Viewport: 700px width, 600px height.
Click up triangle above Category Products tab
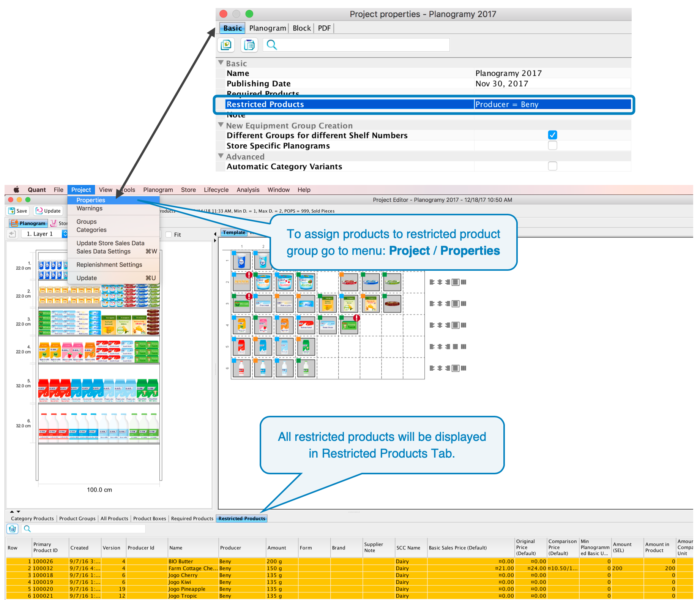(x=12, y=512)
